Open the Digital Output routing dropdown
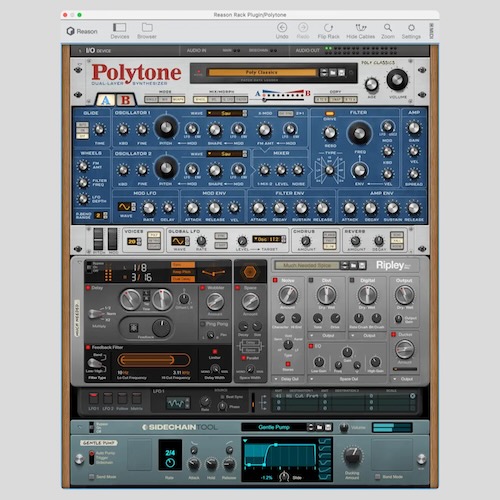The image size is (500, 500). click(366, 335)
